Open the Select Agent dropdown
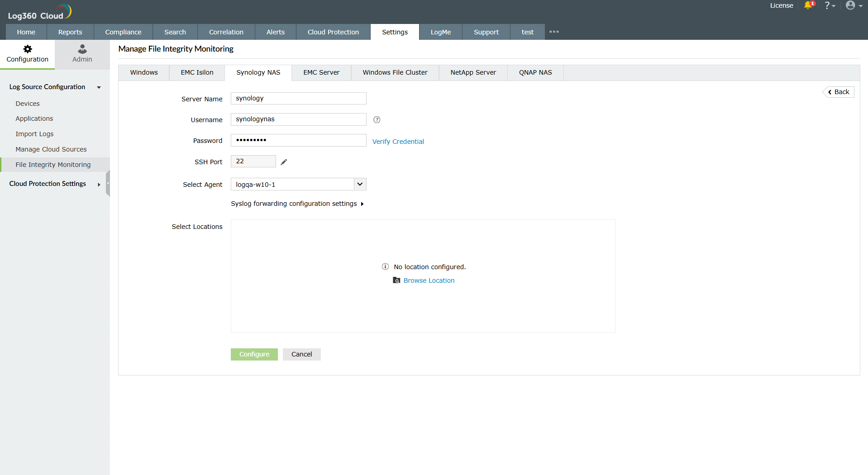The image size is (868, 475). (299, 185)
